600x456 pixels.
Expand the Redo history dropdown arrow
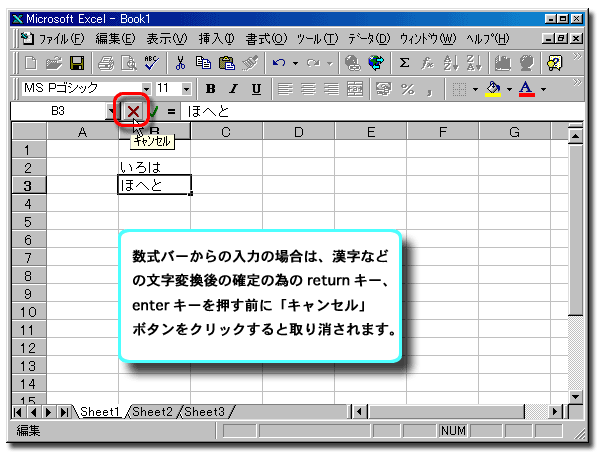tap(329, 63)
